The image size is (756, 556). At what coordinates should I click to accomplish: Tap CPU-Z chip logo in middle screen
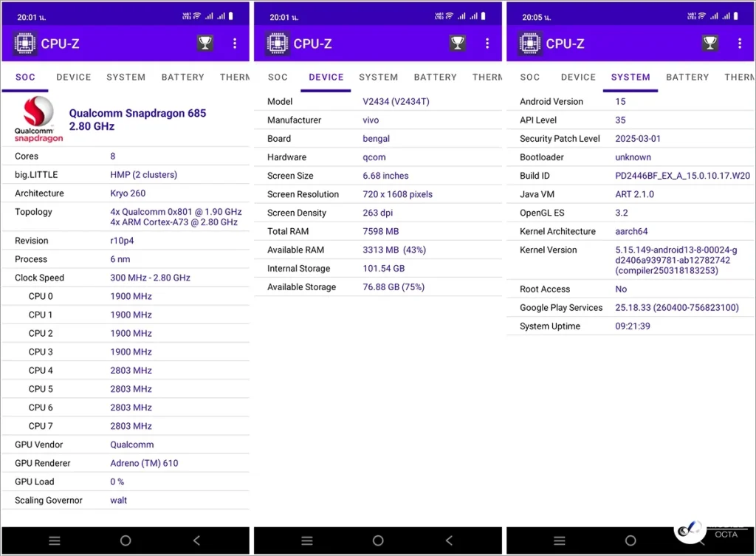(278, 44)
